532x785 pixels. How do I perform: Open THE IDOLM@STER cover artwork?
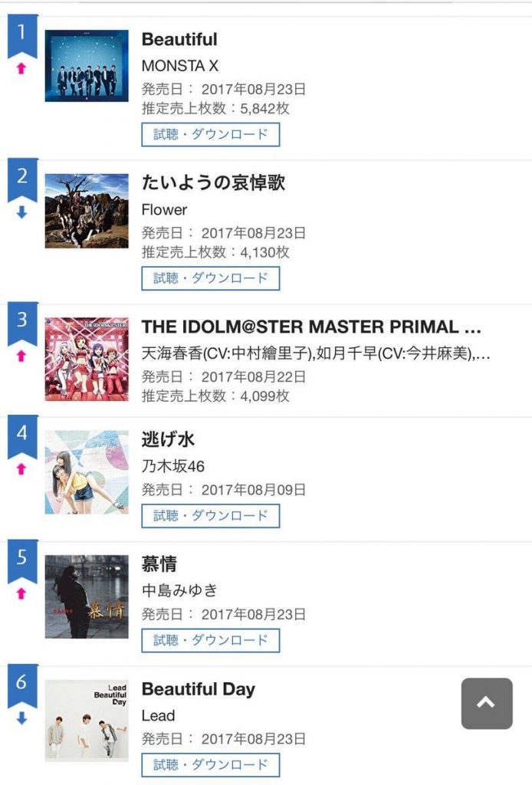(87, 359)
